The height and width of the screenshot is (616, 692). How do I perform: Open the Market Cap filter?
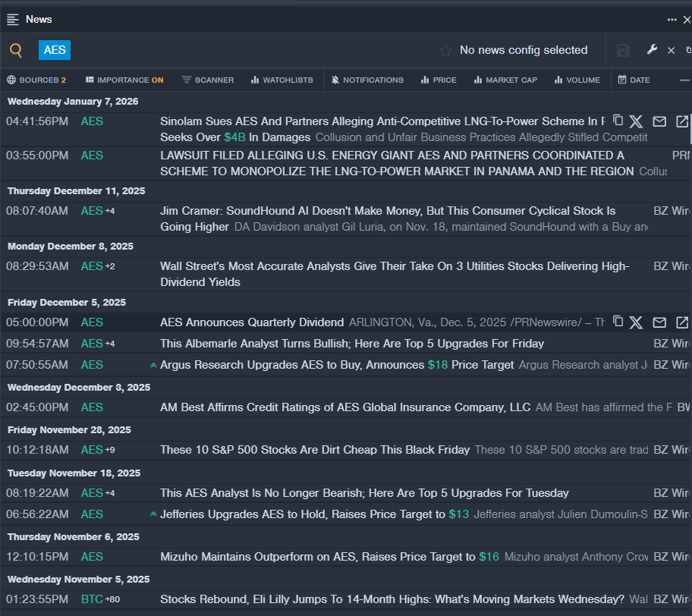505,80
